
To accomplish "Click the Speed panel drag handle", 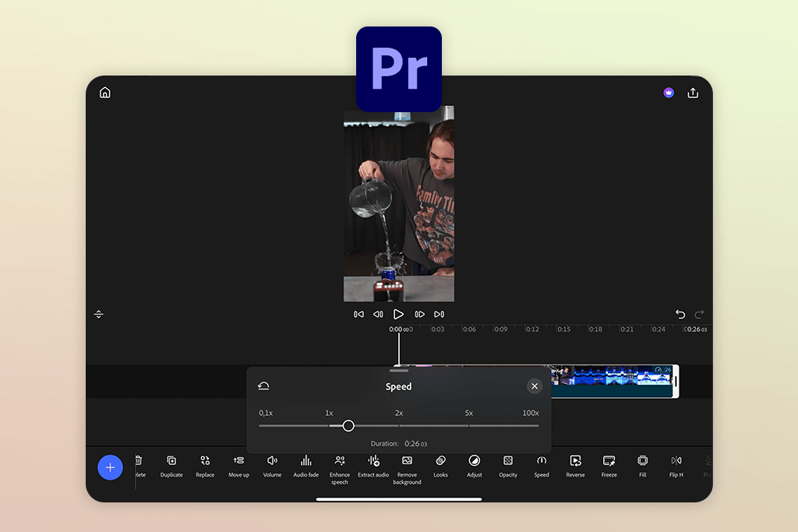I will pyautogui.click(x=399, y=371).
